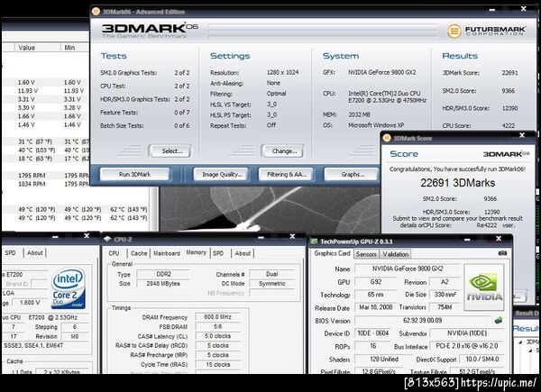Click the 3DMark Score dialog title icon
Screen dimensions: 541x392
click(387, 138)
